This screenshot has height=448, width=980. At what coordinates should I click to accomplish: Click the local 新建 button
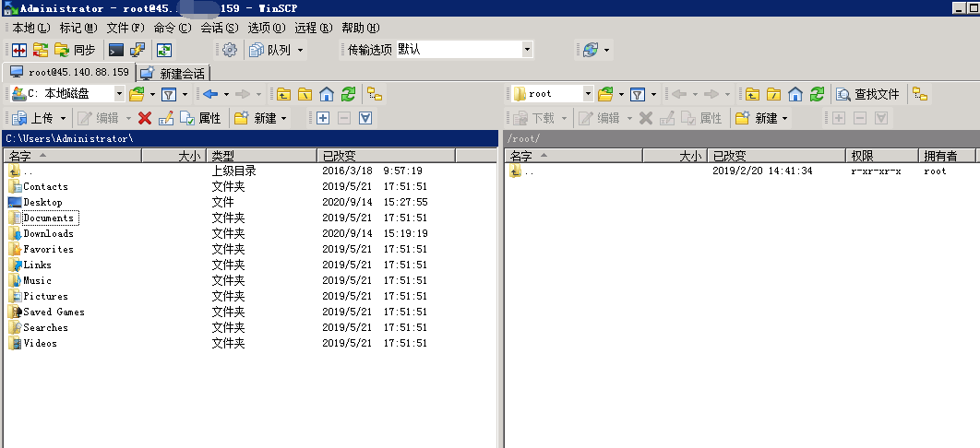[255, 118]
